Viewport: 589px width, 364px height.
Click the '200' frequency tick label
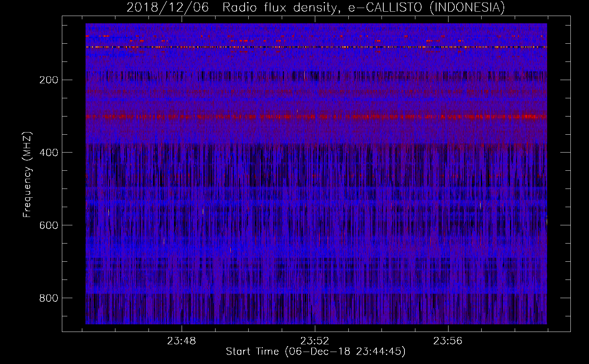(x=49, y=80)
